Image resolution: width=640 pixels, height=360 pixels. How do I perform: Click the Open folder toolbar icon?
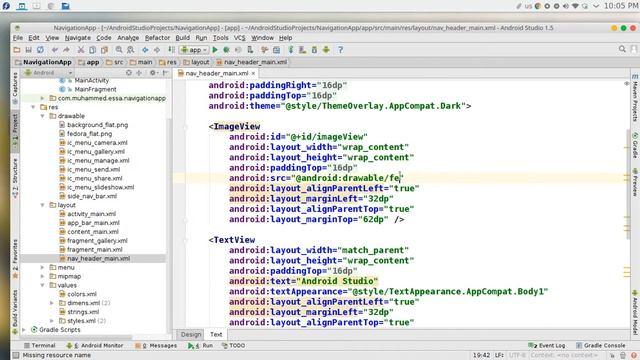(x=17, y=50)
